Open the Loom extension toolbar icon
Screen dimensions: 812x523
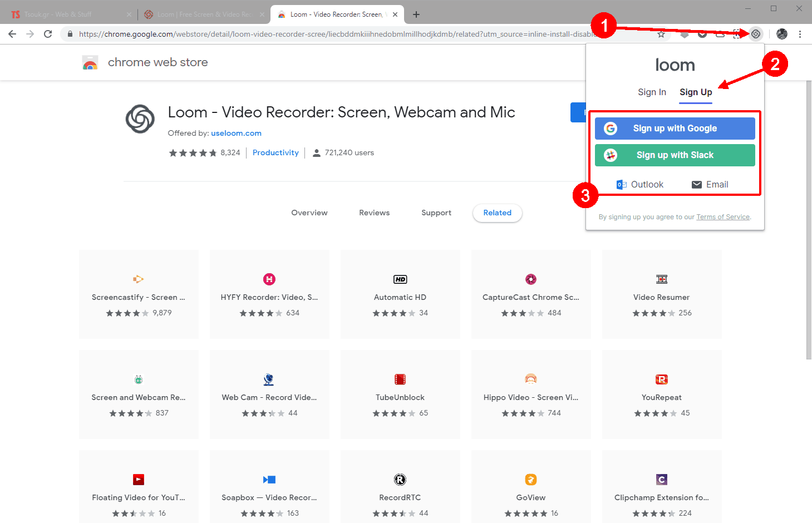point(756,34)
